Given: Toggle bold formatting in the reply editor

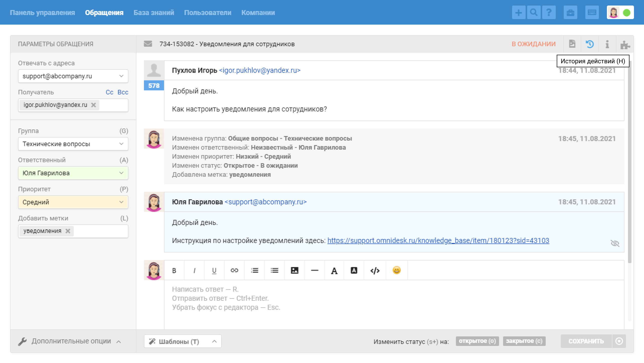Looking at the screenshot, I should [x=174, y=270].
